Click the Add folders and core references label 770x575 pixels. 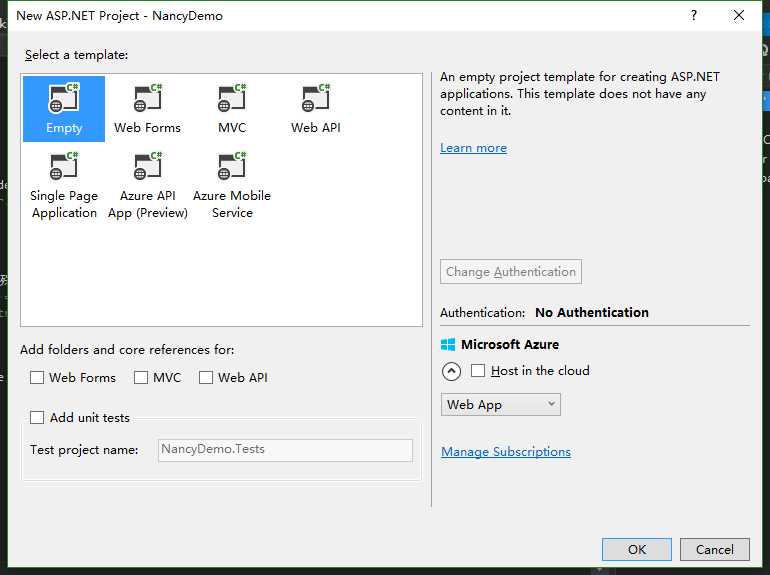pos(127,350)
